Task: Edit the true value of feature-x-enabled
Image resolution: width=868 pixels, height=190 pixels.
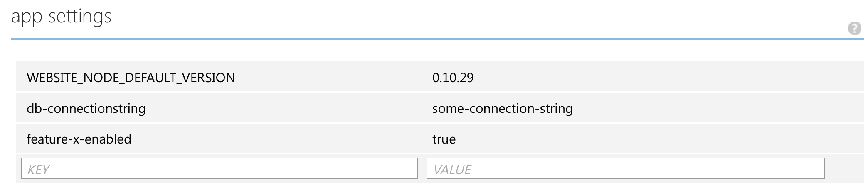Action: (x=444, y=139)
